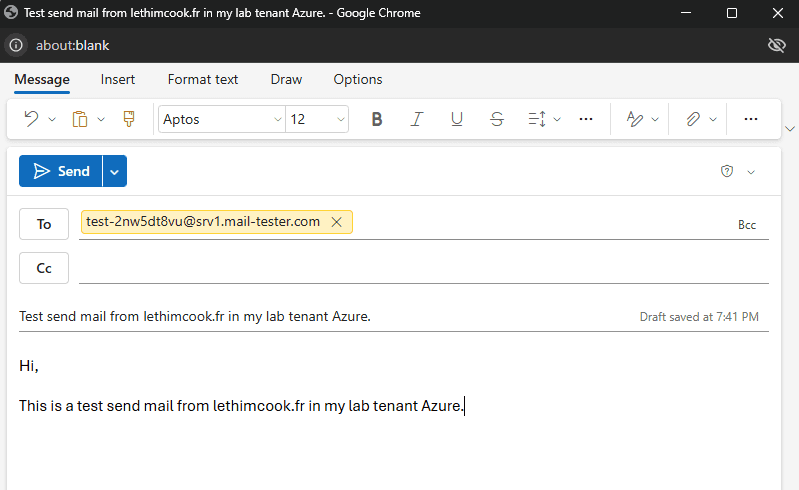Click the Styles pen icon
799x490 pixels.
pos(635,119)
